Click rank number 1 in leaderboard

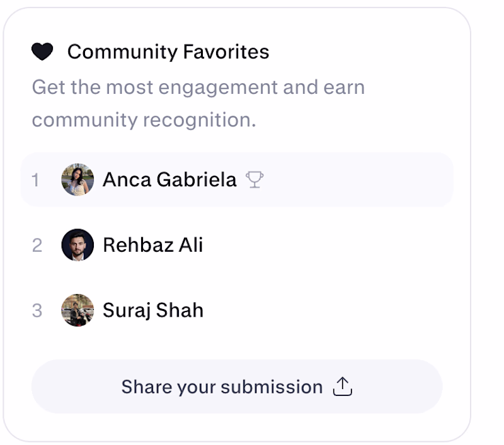click(x=35, y=180)
